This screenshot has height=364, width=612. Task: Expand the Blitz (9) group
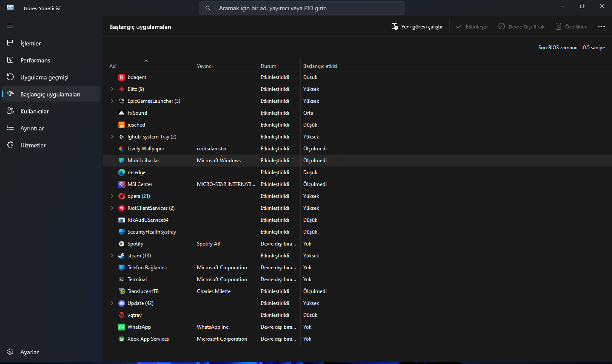pyautogui.click(x=112, y=89)
